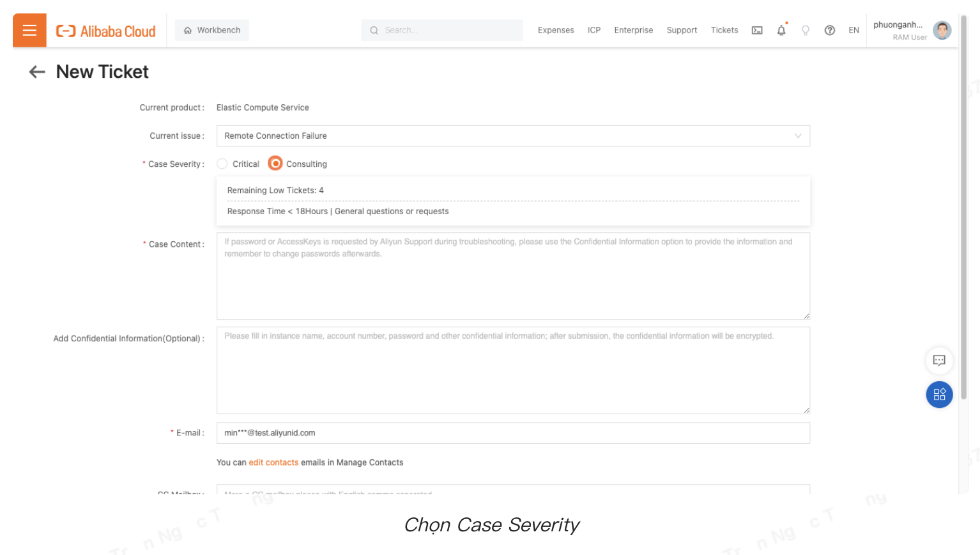Screen dimensions: 980x555
Task: Click the page vertical scrollbar
Action: (963, 205)
